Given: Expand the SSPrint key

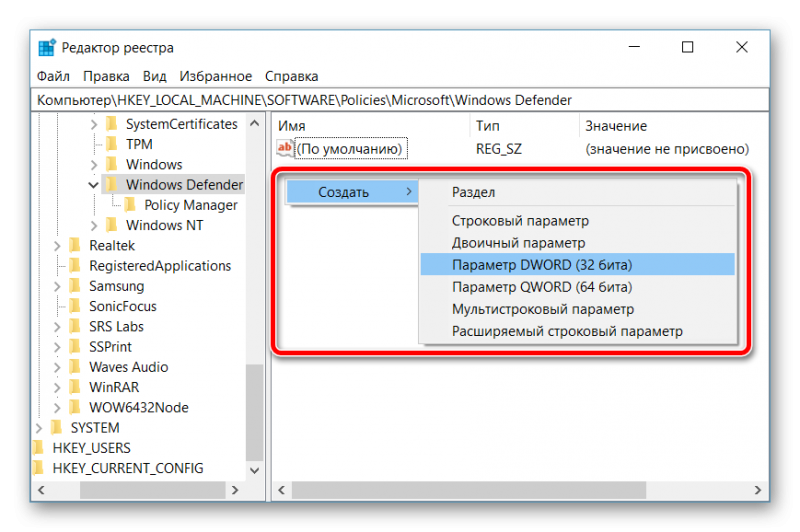Looking at the screenshot, I should pos(57,347).
